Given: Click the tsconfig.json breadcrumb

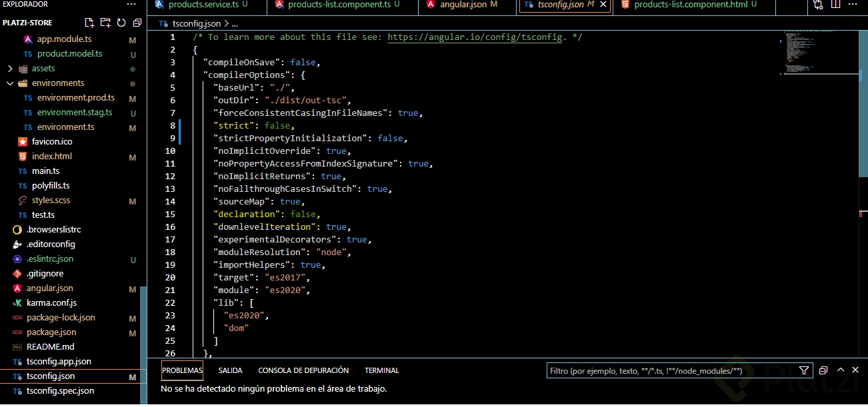Looking at the screenshot, I should click(x=197, y=23).
